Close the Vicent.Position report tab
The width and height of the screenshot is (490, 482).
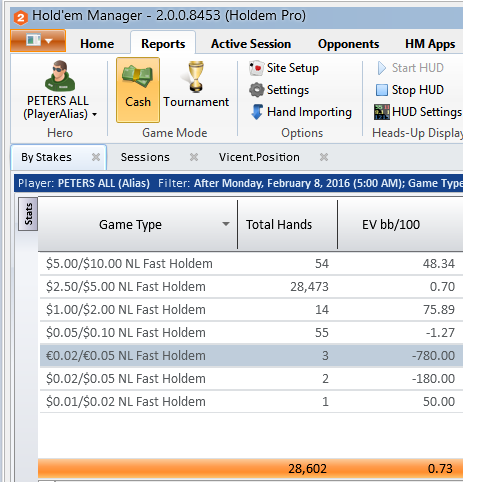pos(324,157)
